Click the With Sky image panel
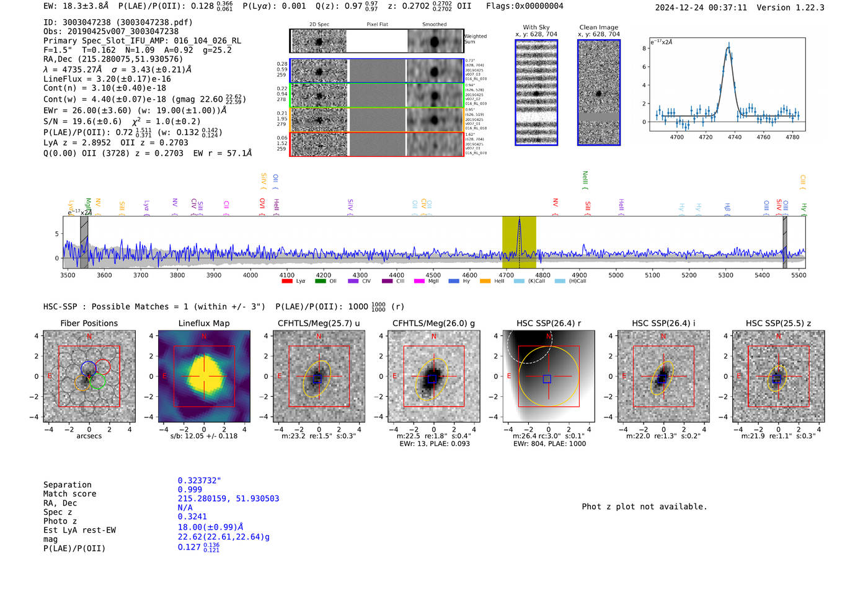 [x=536, y=92]
